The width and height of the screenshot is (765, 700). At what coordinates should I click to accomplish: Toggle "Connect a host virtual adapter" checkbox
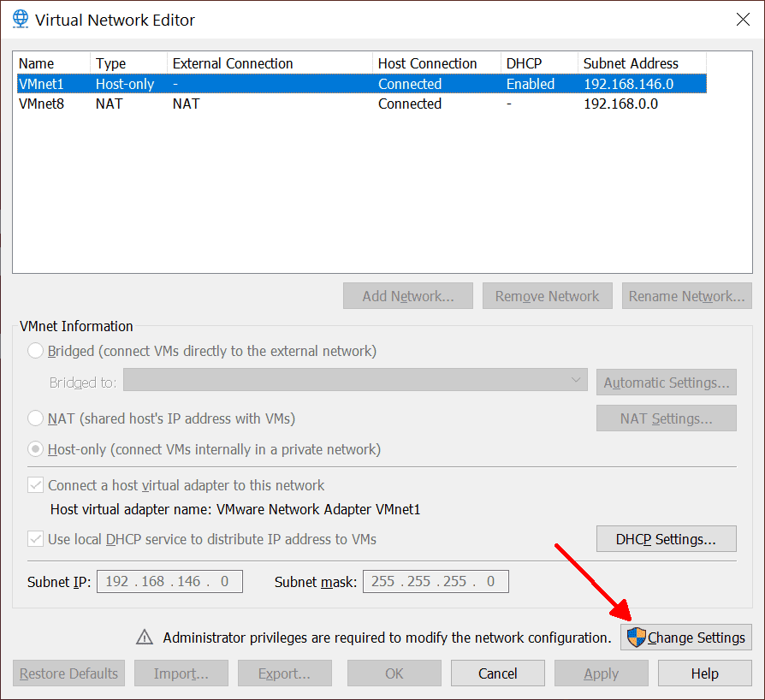pos(35,484)
